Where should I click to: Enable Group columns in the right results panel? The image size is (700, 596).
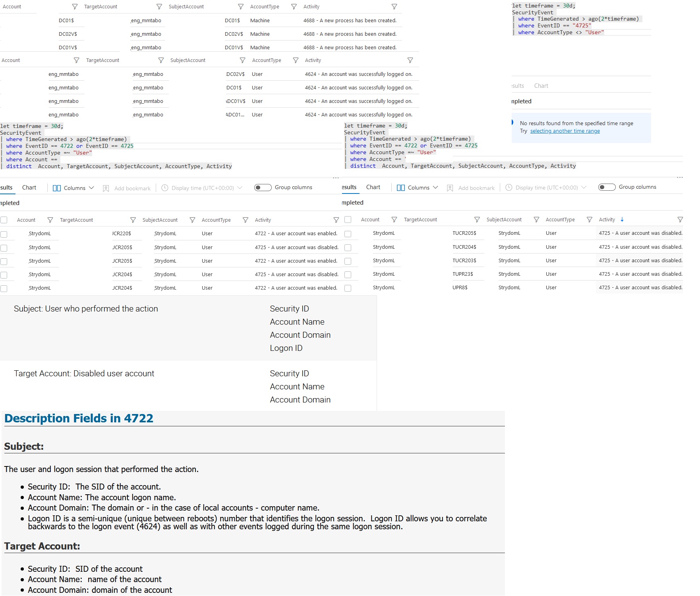(607, 187)
